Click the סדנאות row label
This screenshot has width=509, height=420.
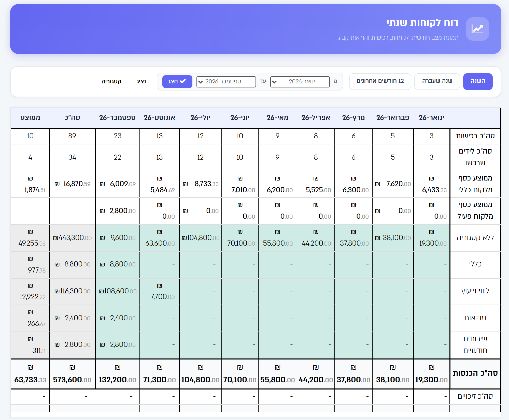475,318
